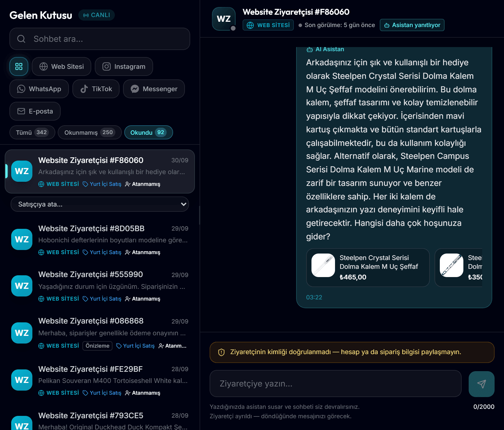Focus the Sohbet ara search field
Viewport: 504px width, 430px height.
[x=100, y=39]
